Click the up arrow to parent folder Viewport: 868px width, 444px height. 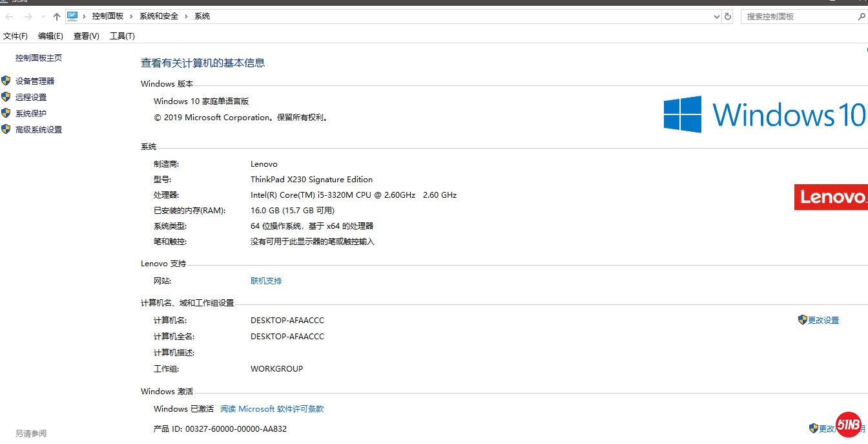[x=57, y=17]
